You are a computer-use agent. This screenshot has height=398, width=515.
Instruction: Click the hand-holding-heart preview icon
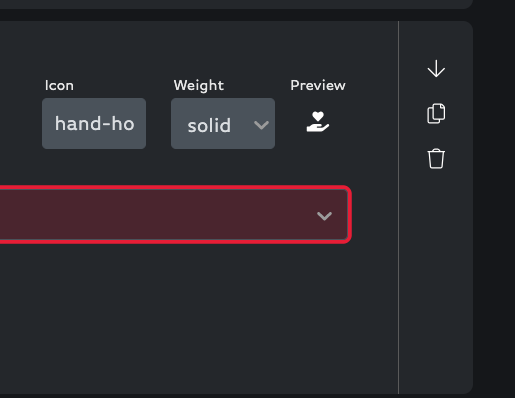(318, 122)
